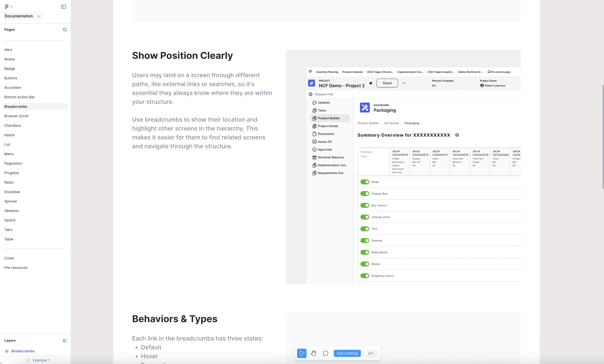The width and height of the screenshot is (604, 364).
Task: Select the Comment tool
Action: 326,353
